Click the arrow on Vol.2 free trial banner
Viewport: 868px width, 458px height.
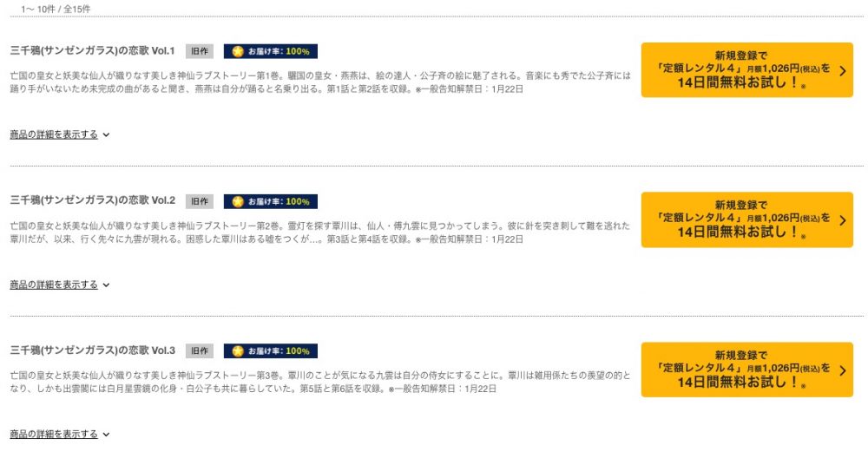843,220
